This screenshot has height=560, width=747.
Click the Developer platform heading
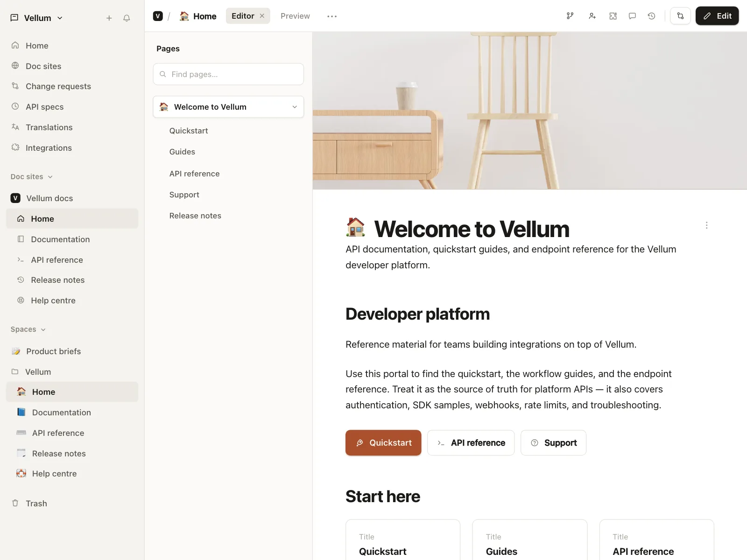417,314
